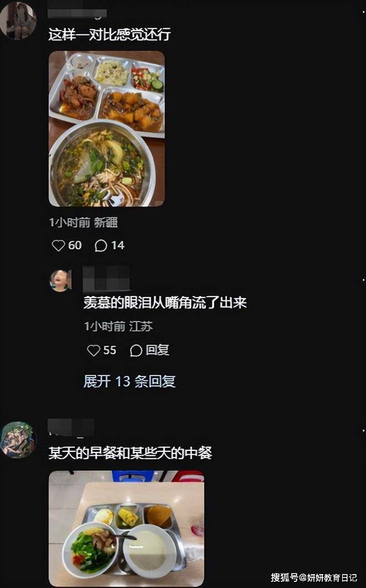This screenshot has height=588, width=366.
Task: Select comment text 这样一对比感觉还行
Action: click(109, 34)
